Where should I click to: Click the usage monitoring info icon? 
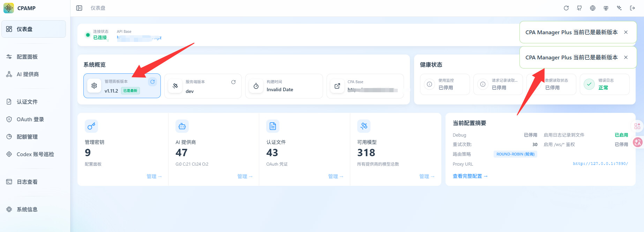pos(429,84)
